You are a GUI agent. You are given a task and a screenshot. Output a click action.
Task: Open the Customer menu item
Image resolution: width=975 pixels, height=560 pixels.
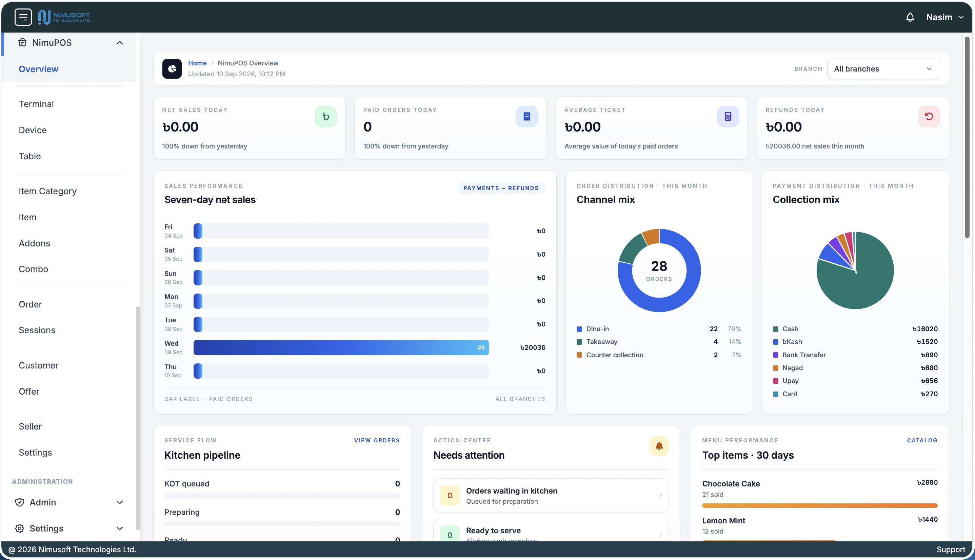click(x=38, y=365)
